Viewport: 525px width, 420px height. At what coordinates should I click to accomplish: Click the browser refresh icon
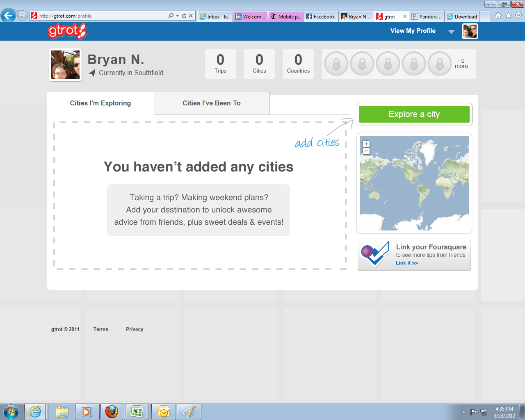point(184,16)
